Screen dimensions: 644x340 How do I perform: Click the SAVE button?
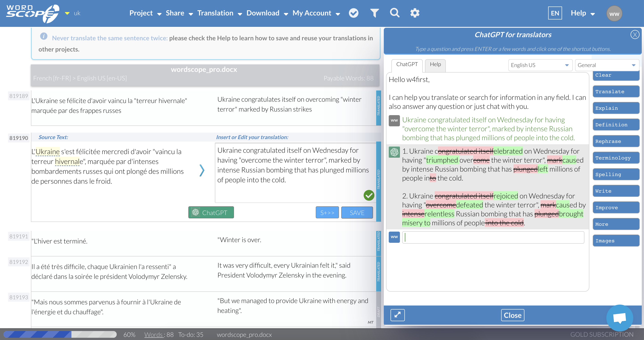click(x=357, y=213)
